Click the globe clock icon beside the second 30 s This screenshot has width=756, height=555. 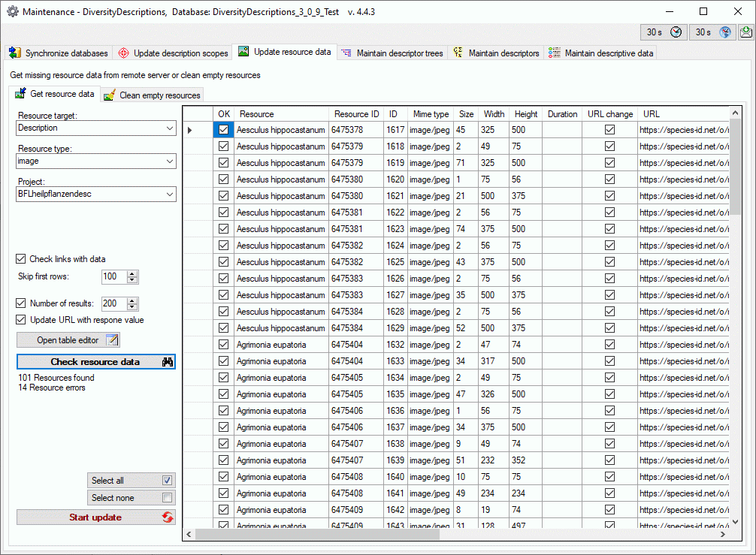tap(725, 32)
